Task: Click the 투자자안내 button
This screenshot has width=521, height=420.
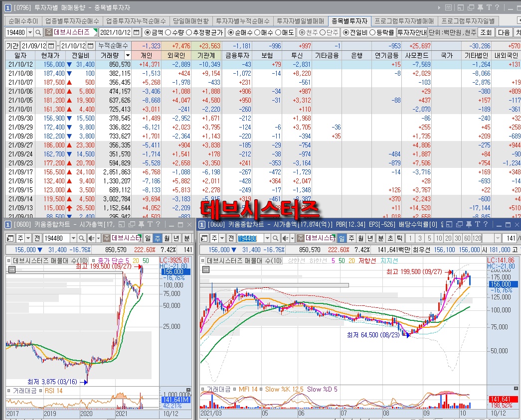Action: click(412, 32)
